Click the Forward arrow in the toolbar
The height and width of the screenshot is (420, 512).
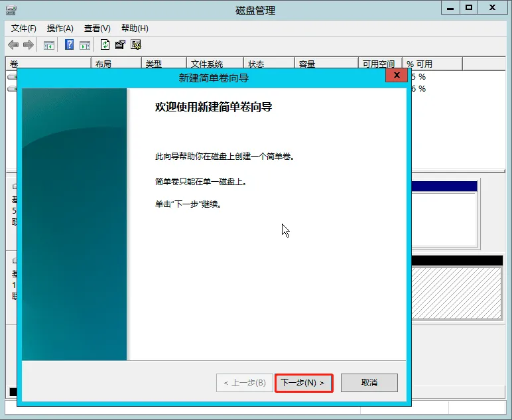(x=29, y=45)
